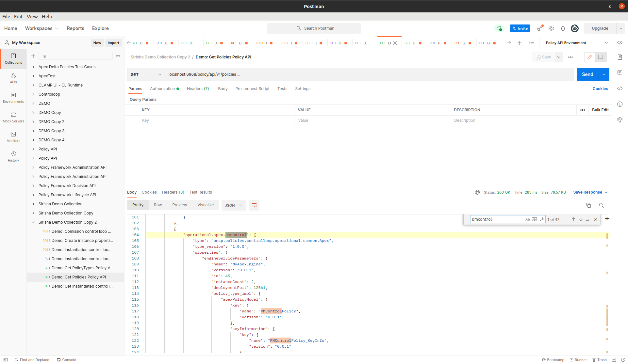
Task: Click the query param Key input
Action: click(217, 120)
